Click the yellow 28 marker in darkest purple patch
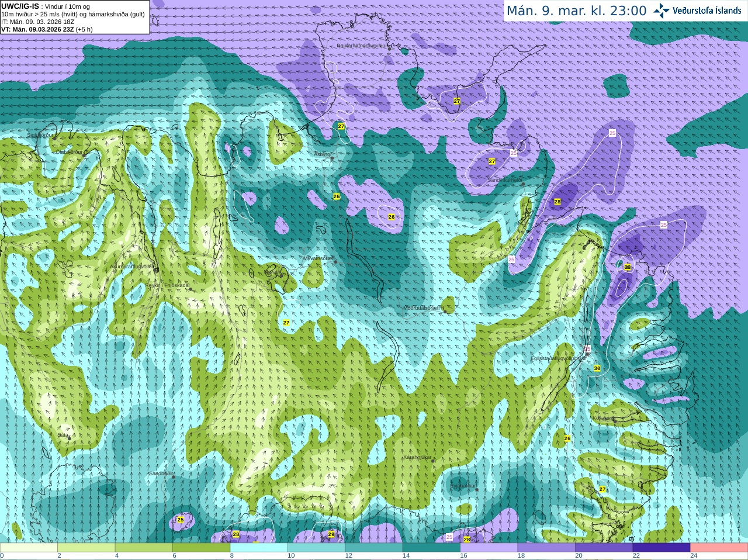This screenshot has width=748, height=560. (557, 202)
